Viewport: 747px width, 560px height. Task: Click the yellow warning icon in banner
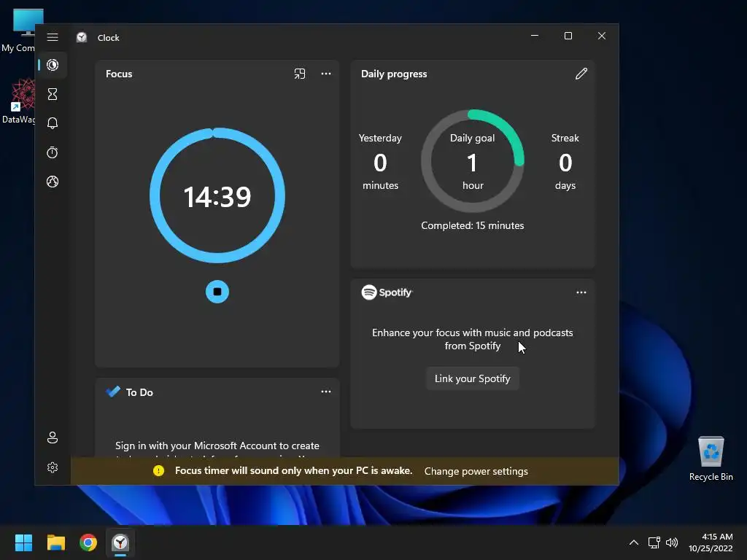pos(158,471)
